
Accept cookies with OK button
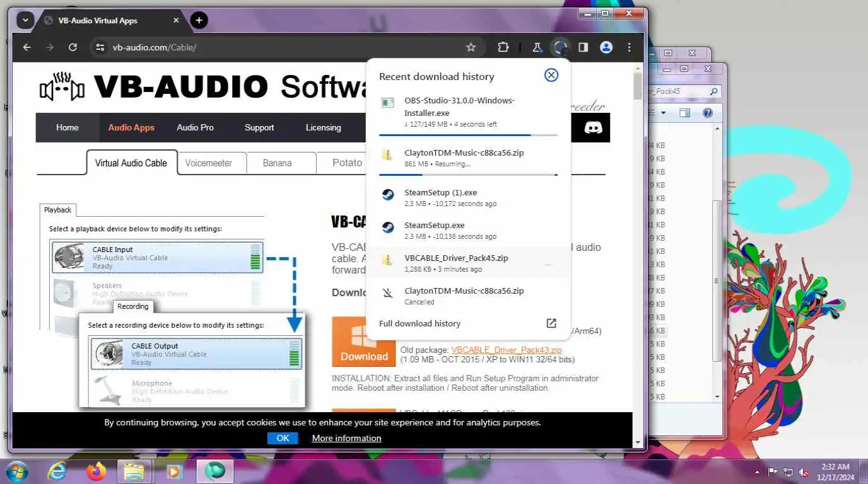tap(283, 438)
